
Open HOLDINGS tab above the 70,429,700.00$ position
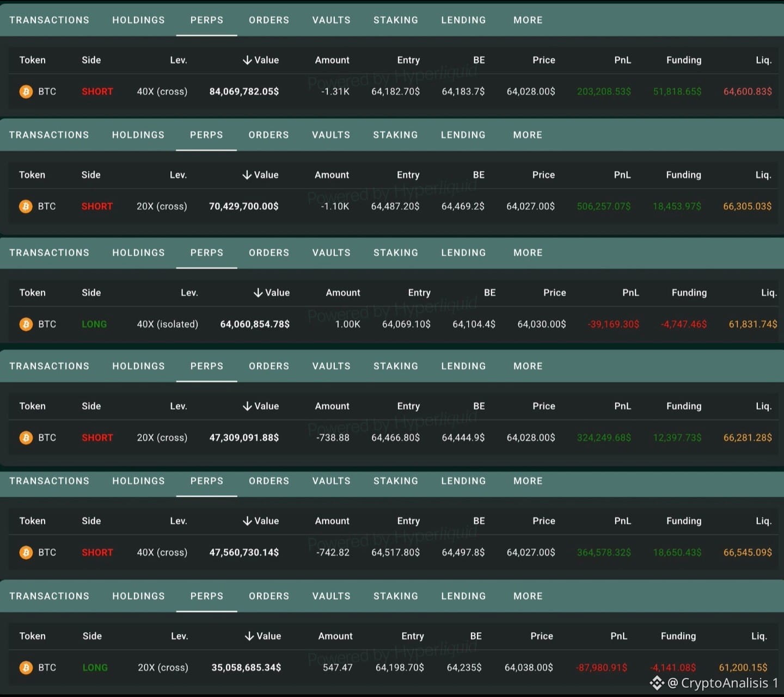tap(138, 135)
